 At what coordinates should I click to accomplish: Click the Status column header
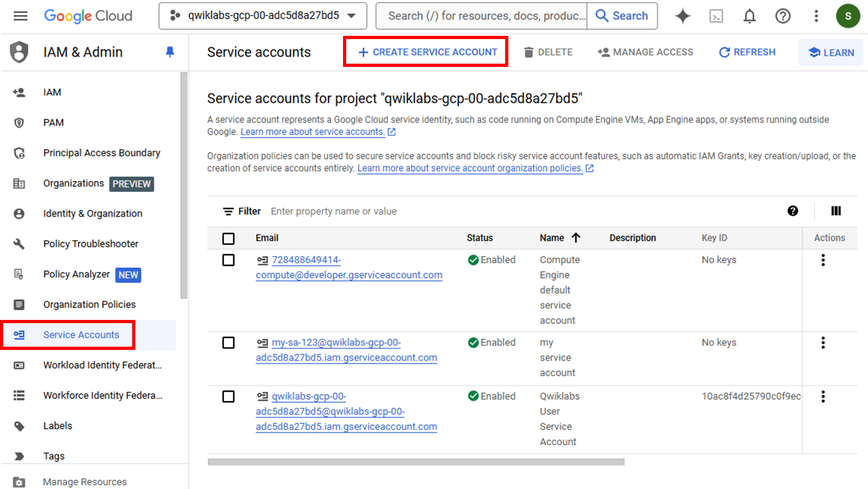479,238
